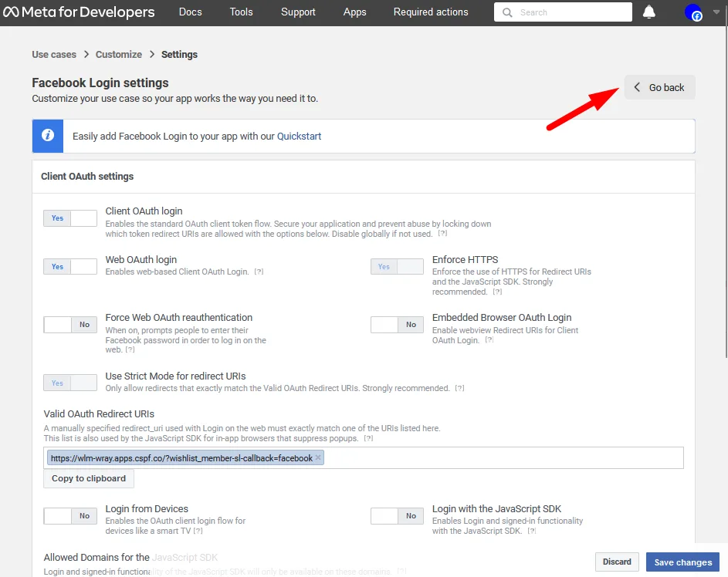Remove the redirect URI using its x icon
This screenshot has width=728, height=577.
pos(317,457)
